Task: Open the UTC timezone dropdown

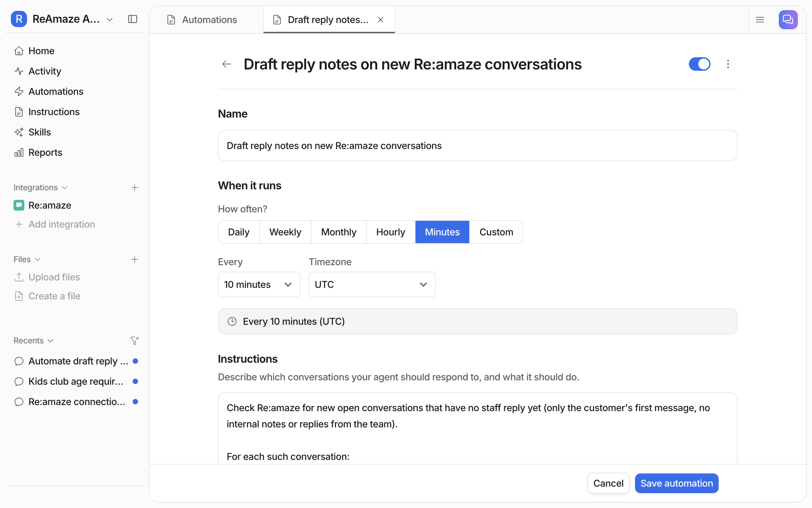Action: point(372,284)
